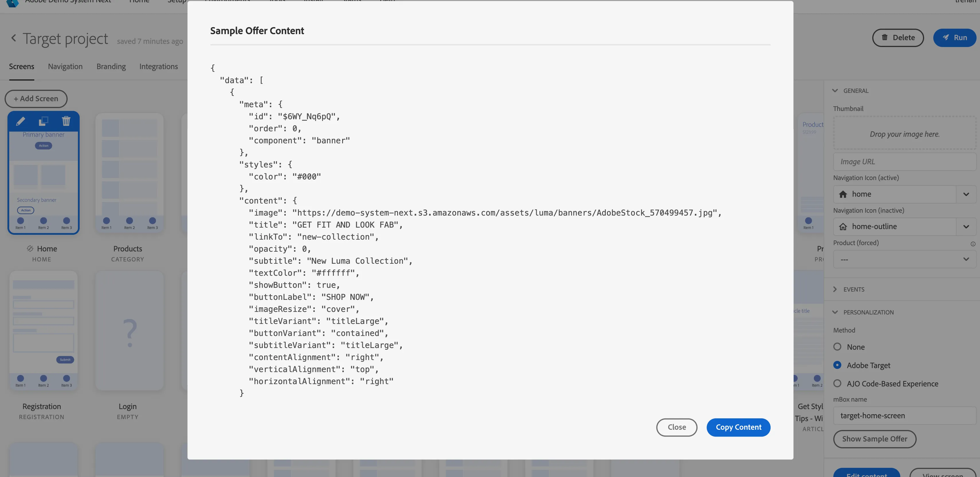
Task: Select the Adobe Target radio option
Action: tap(837, 365)
